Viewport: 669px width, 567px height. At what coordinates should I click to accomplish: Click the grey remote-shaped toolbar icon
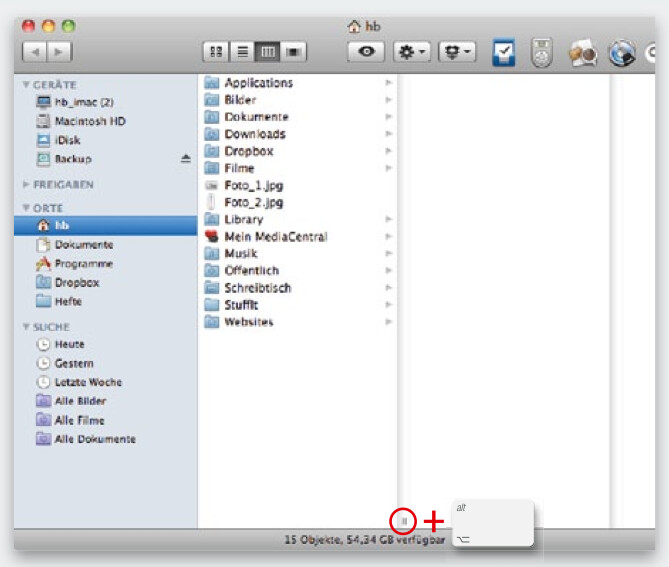(x=541, y=52)
